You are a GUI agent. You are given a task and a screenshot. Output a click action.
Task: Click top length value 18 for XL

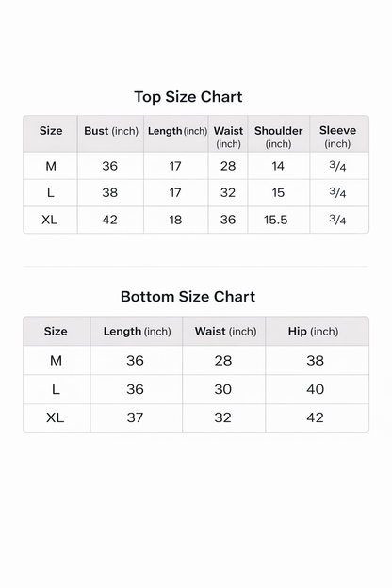pos(175,220)
